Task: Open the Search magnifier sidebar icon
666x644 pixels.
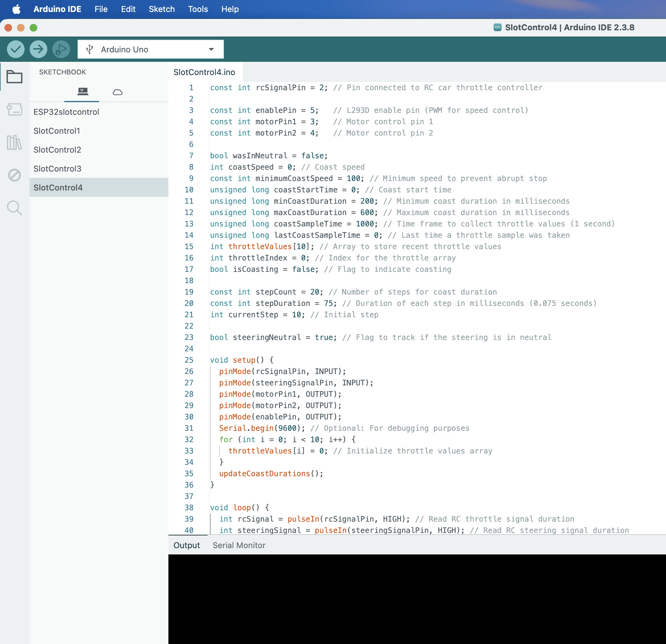Action: click(15, 208)
